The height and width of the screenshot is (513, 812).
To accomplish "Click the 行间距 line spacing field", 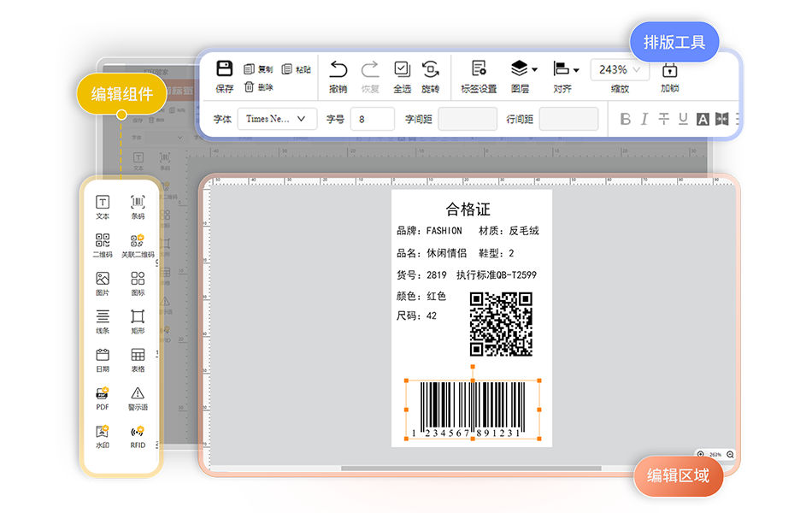I will pyautogui.click(x=568, y=119).
